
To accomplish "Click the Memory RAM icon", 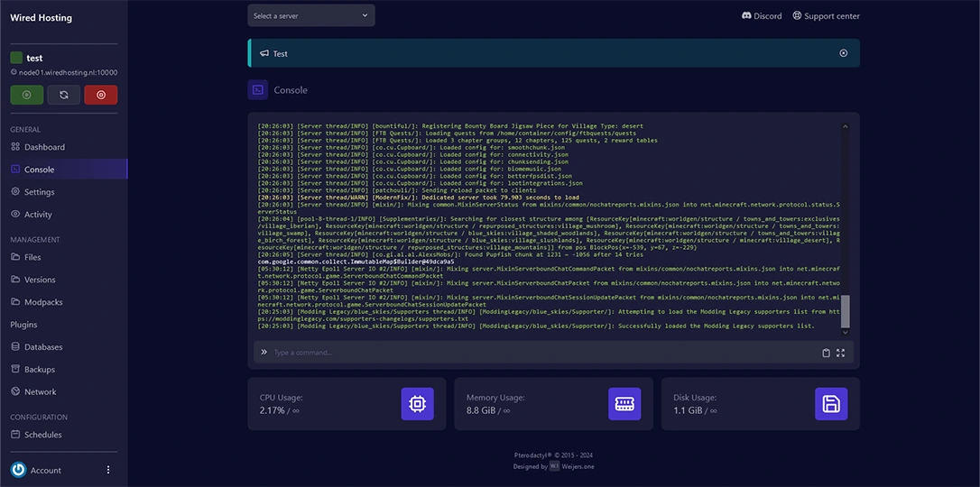I will (x=624, y=404).
